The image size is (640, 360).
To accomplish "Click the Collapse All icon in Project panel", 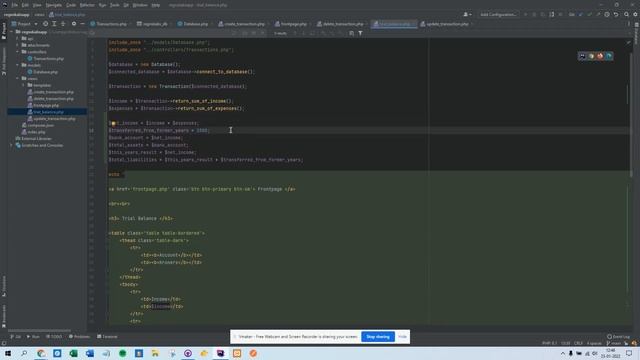I will point(63,24).
